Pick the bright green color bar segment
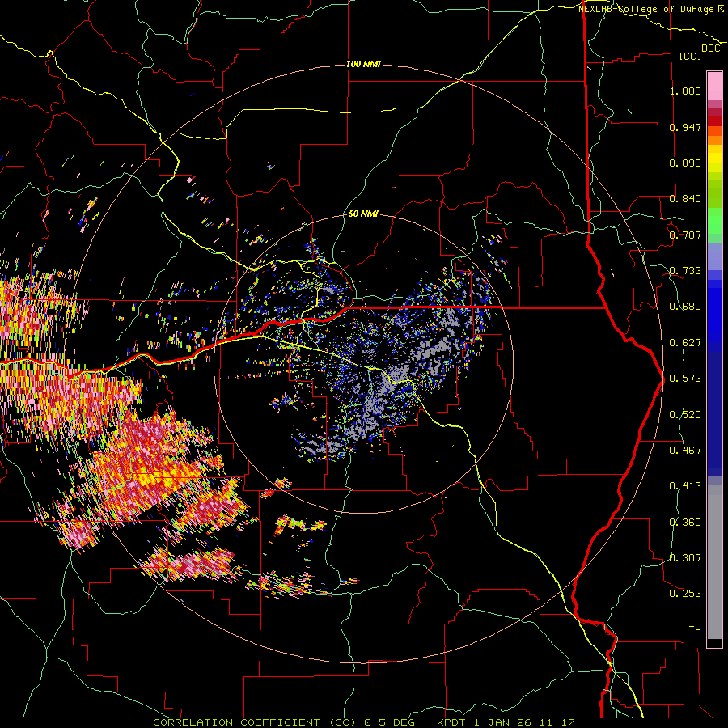This screenshot has height=728, width=728. [714, 221]
